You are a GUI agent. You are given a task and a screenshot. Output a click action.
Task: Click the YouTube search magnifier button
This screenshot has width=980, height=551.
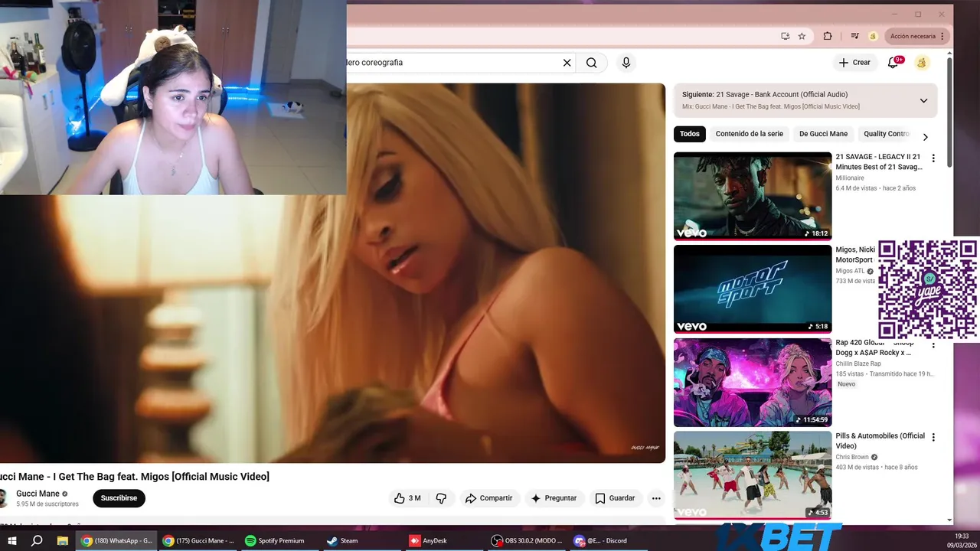(x=591, y=63)
